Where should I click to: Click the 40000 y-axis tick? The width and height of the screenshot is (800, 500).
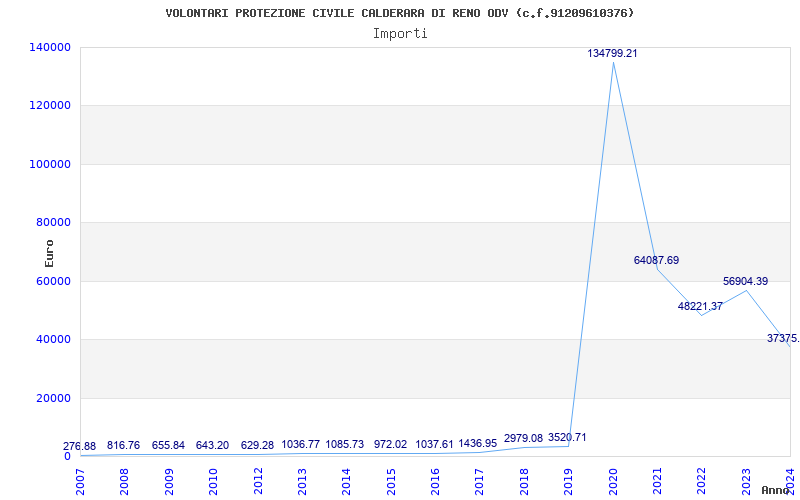[x=56, y=339]
